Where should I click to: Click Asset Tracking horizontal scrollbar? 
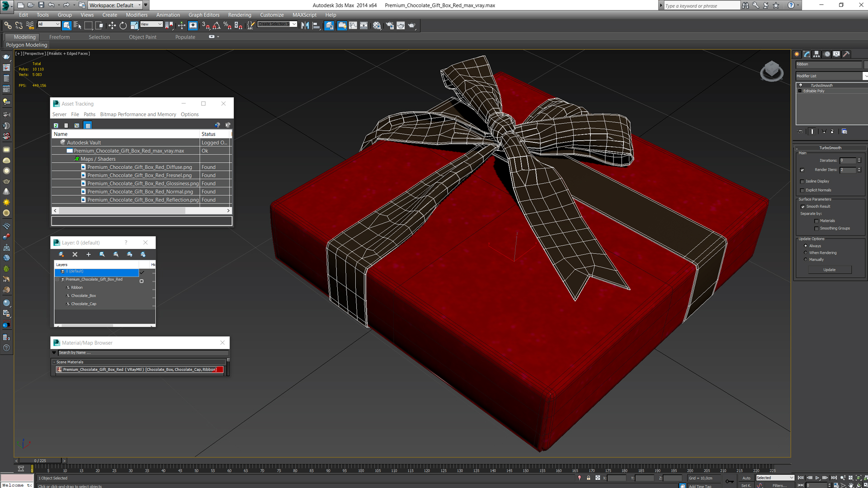click(x=122, y=211)
